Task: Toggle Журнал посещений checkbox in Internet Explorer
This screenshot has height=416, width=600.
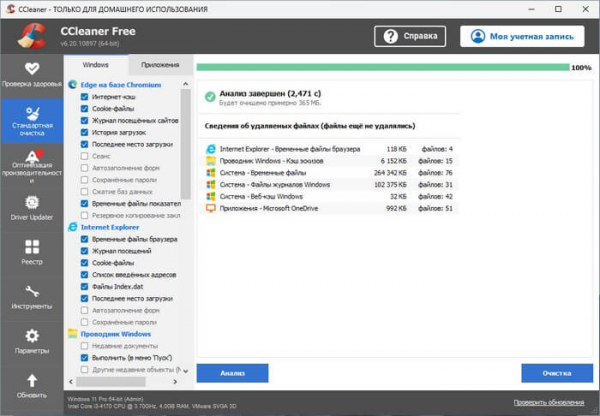Action: tap(85, 251)
